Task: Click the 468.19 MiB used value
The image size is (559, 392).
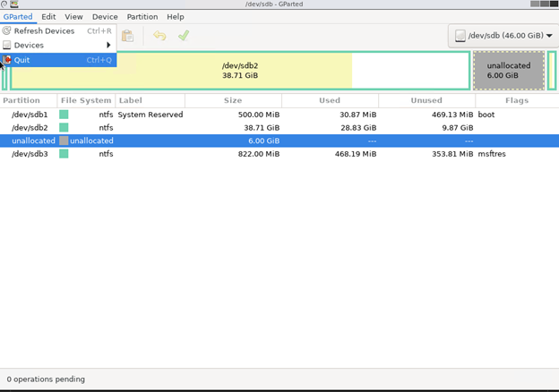Action: pos(356,154)
